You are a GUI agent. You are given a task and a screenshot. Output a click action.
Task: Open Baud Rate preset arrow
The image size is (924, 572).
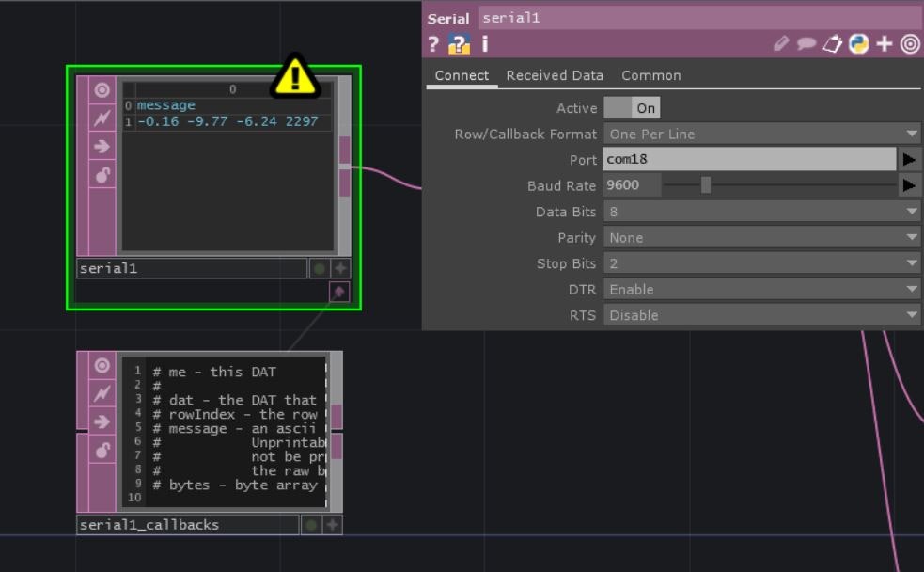tap(909, 185)
